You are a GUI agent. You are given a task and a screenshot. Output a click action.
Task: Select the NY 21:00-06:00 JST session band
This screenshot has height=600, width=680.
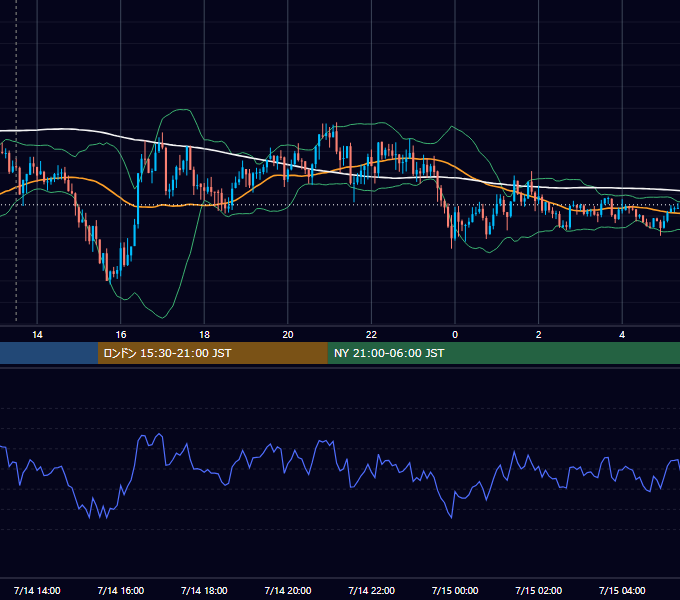pos(503,353)
